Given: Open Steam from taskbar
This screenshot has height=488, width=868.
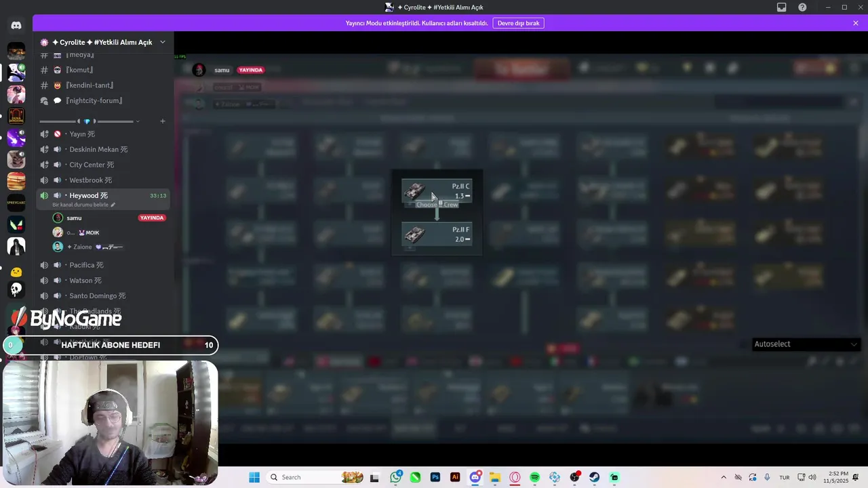Looking at the screenshot, I should pos(594,477).
